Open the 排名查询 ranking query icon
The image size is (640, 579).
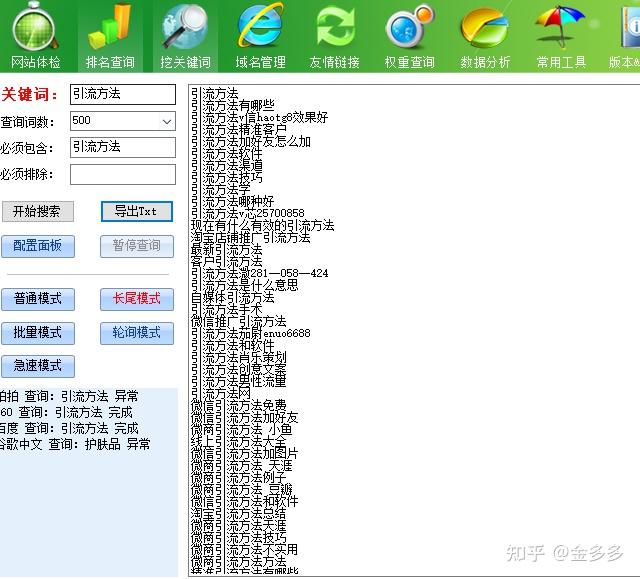pyautogui.click(x=110, y=37)
